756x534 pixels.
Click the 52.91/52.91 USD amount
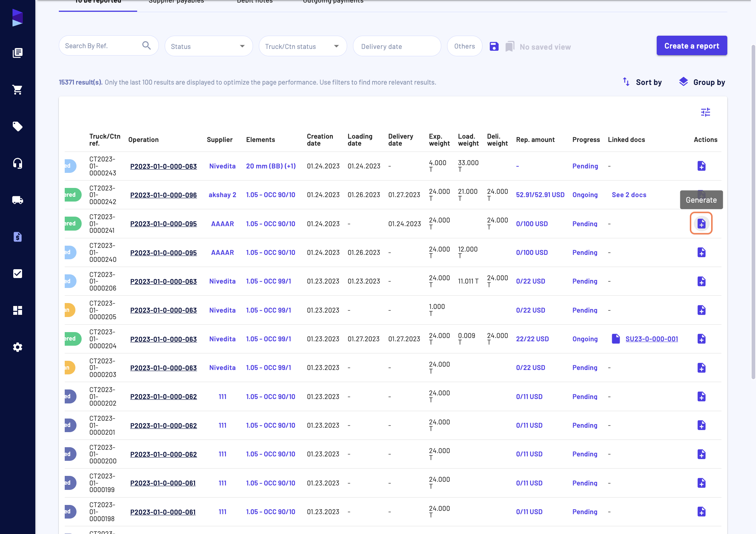[x=540, y=195]
